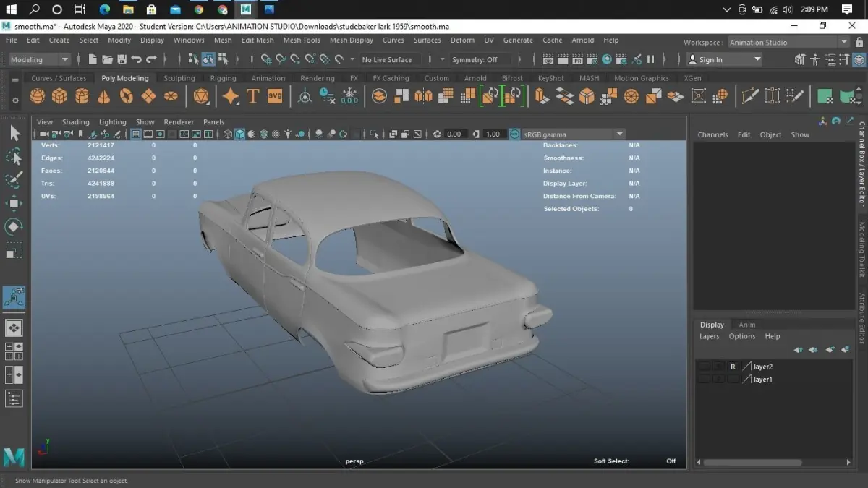The width and height of the screenshot is (868, 488).
Task: Click the Layer Editor horizontal scrollbar
Action: (752, 462)
